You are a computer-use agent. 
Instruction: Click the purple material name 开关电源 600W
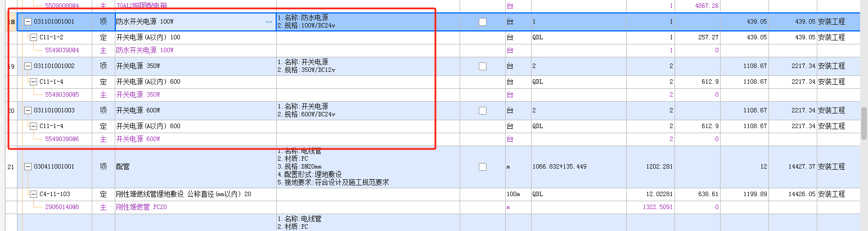coord(138,139)
